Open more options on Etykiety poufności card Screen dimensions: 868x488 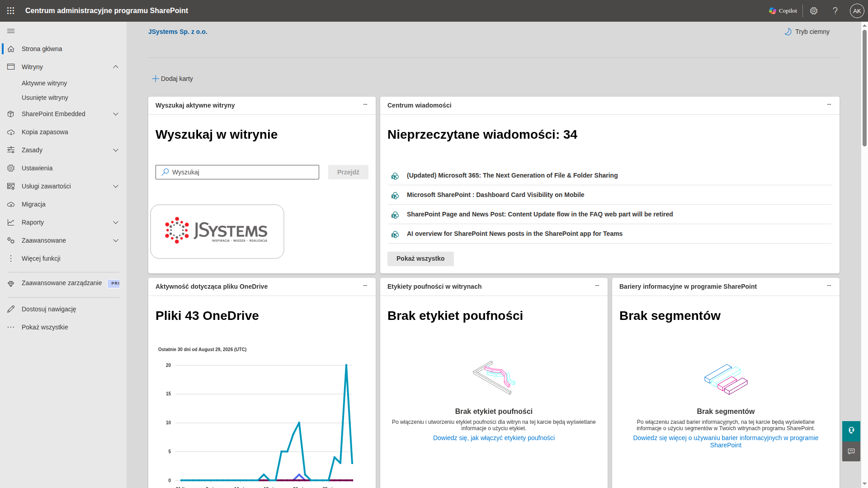click(x=597, y=286)
